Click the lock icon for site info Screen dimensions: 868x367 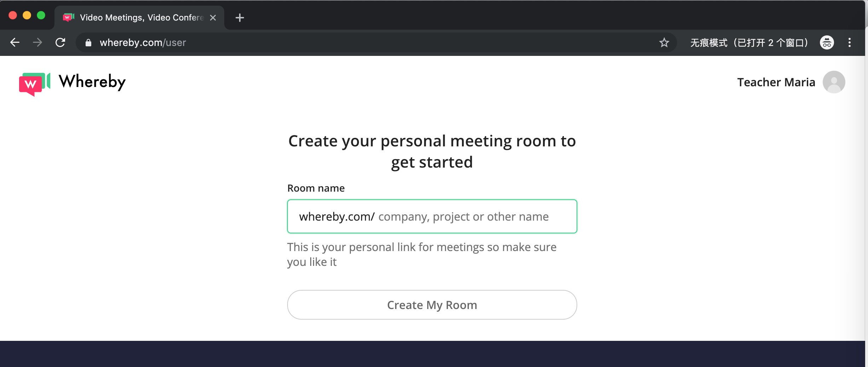[x=88, y=42]
